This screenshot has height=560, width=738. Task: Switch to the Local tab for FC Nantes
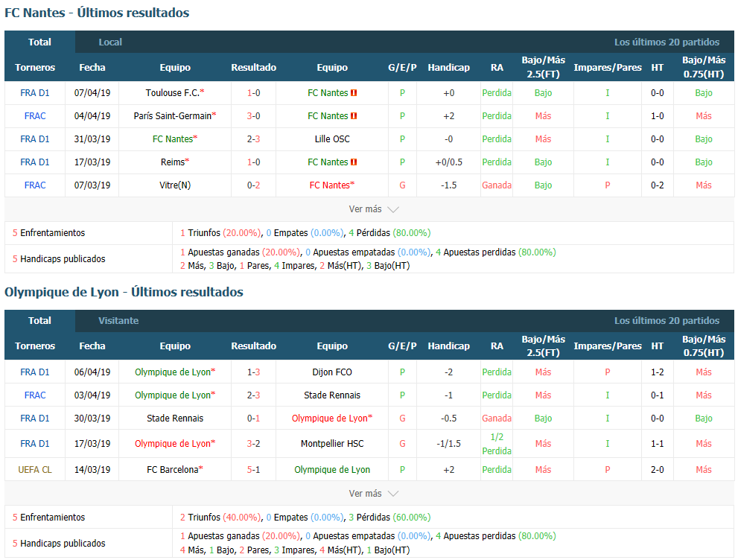pos(110,42)
